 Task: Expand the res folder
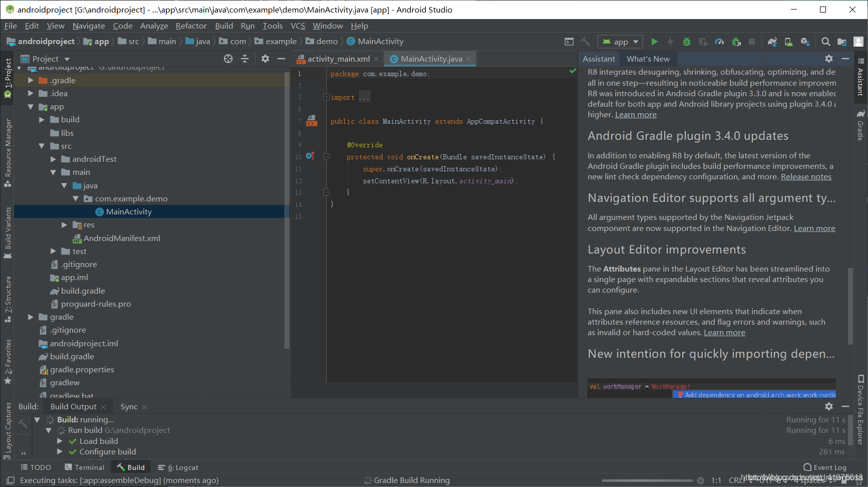(x=64, y=225)
